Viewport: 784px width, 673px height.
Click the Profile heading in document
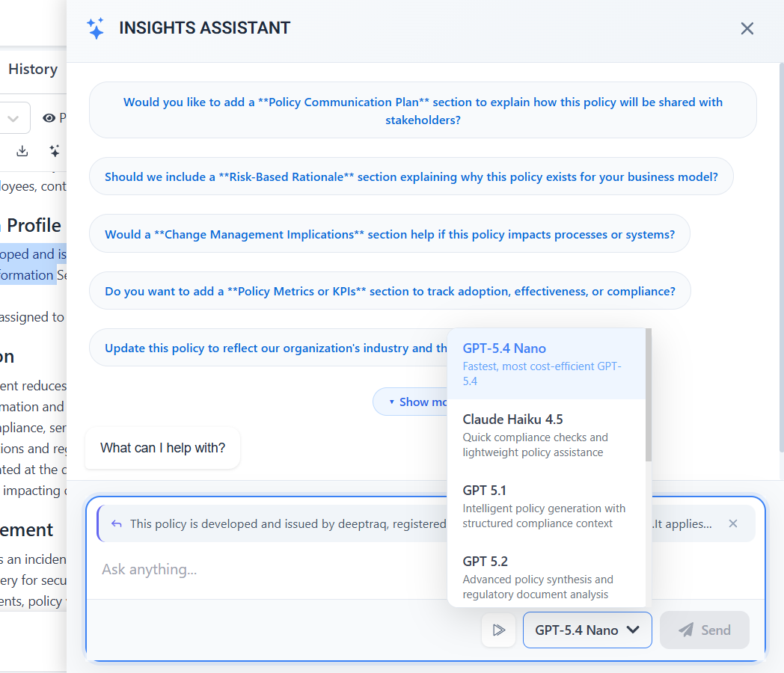coord(34,225)
